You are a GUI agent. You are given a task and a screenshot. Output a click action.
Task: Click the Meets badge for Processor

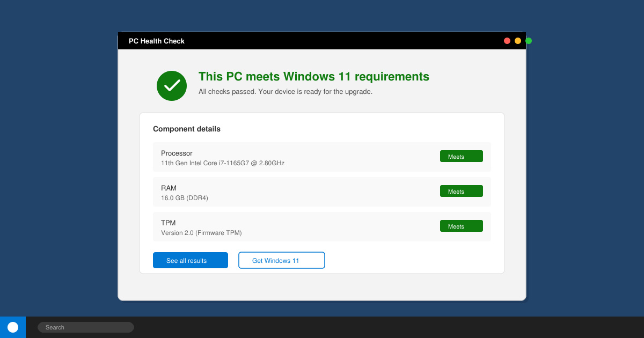[462, 156]
